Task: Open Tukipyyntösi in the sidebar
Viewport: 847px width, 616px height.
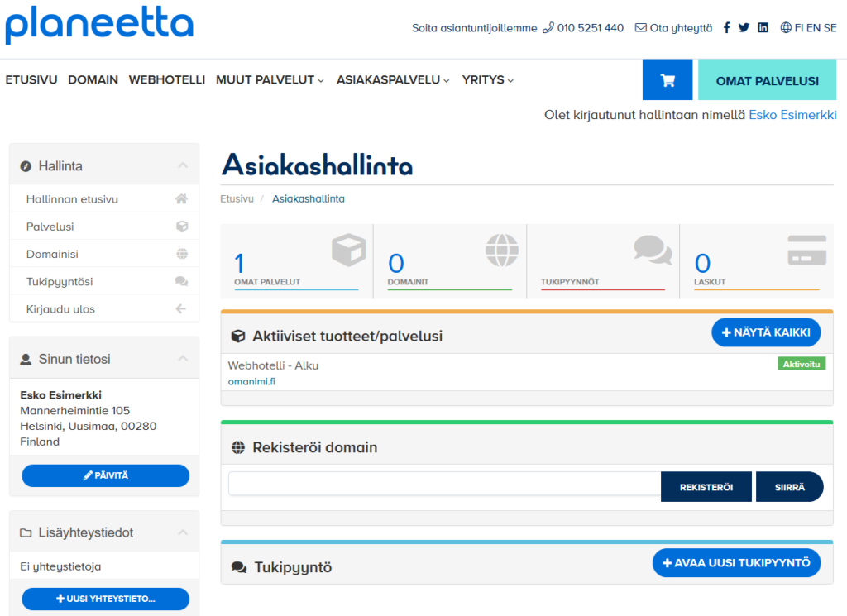Action: point(104,281)
